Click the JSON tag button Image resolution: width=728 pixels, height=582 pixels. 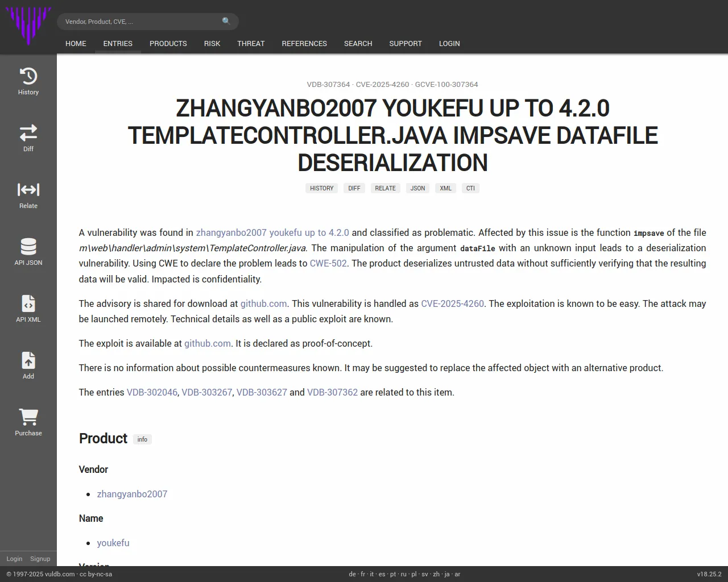click(x=418, y=188)
